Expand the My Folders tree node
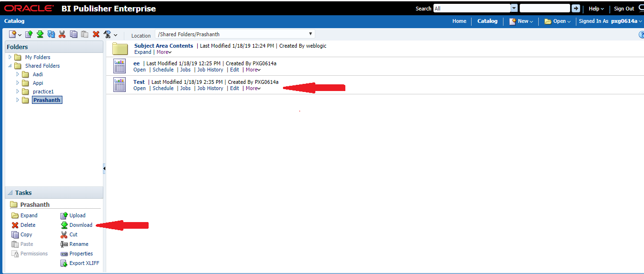This screenshot has width=644, height=274. tap(10, 57)
